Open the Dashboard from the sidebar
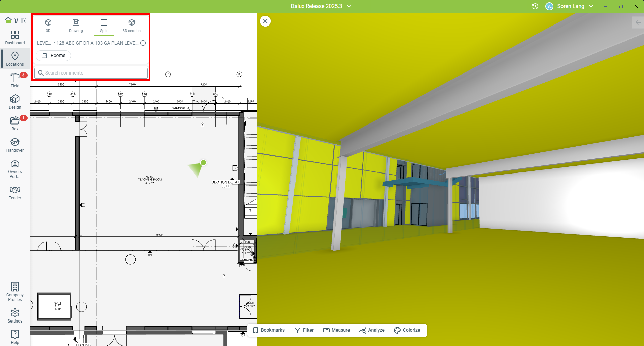The height and width of the screenshot is (346, 644). click(15, 38)
